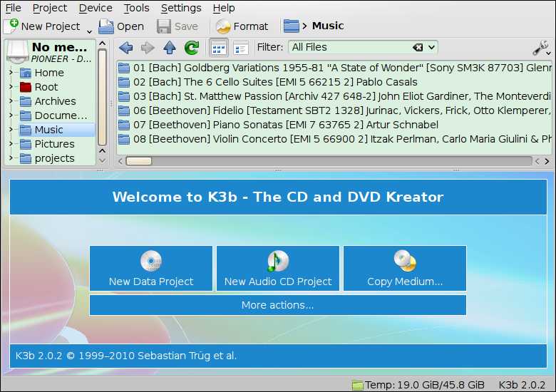Screen dimensions: 556x392
Task: Open the Tools menu
Action: (x=137, y=8)
